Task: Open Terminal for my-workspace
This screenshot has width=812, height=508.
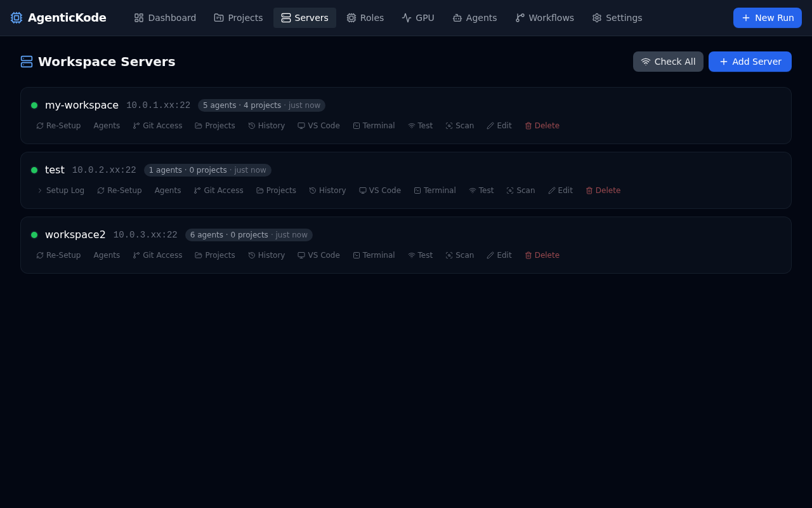Action: click(x=374, y=125)
